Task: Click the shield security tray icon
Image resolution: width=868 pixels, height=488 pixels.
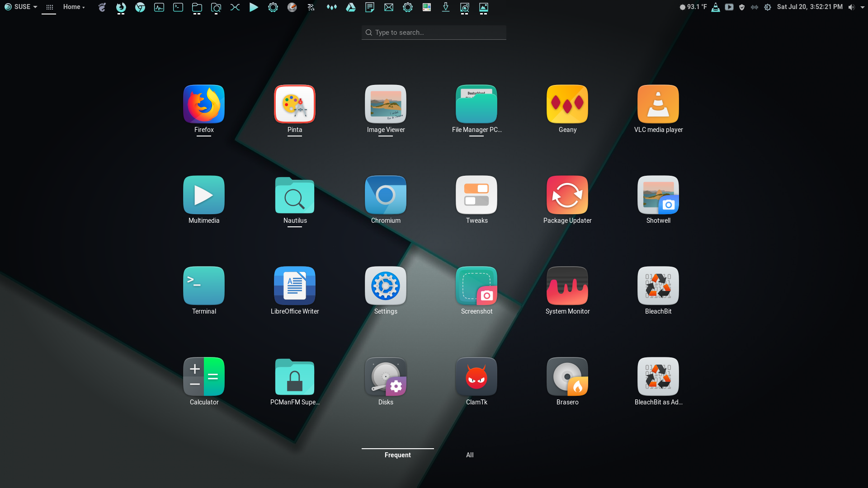Action: click(x=742, y=7)
